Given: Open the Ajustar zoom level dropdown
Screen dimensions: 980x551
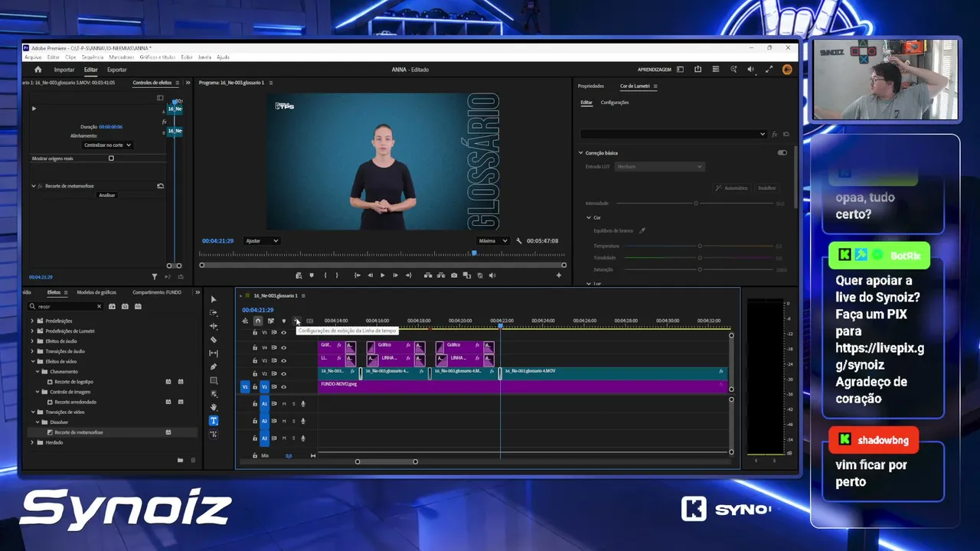Looking at the screenshot, I should click(262, 241).
